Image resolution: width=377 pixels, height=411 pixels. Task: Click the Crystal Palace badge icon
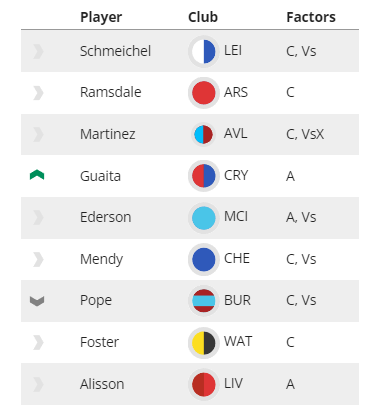(203, 176)
